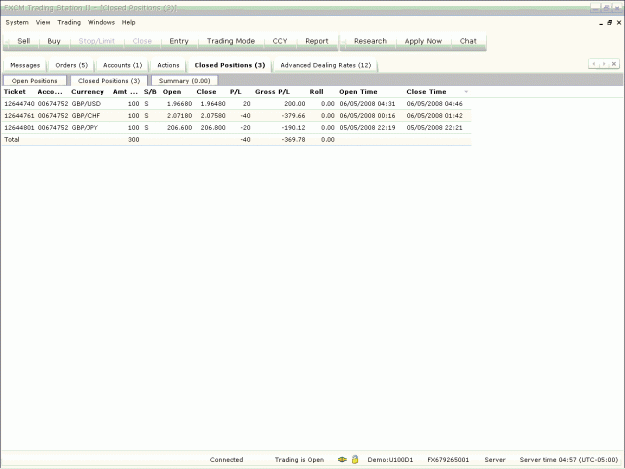Screen dimensions: 625x469
Task: Click the GBP/CHF currency cell
Action: (86, 116)
